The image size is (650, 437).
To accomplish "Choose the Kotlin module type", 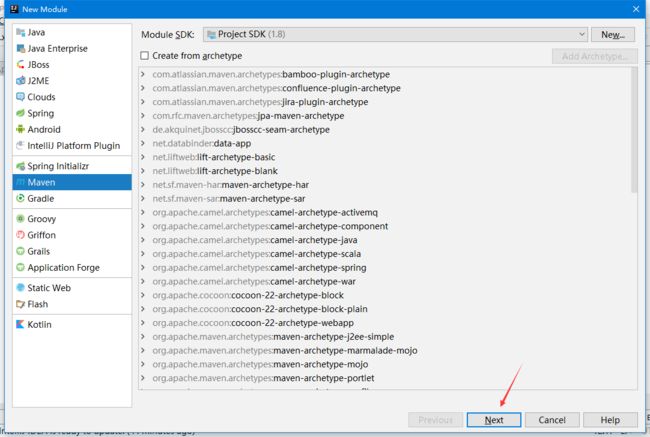I will 72,324.
